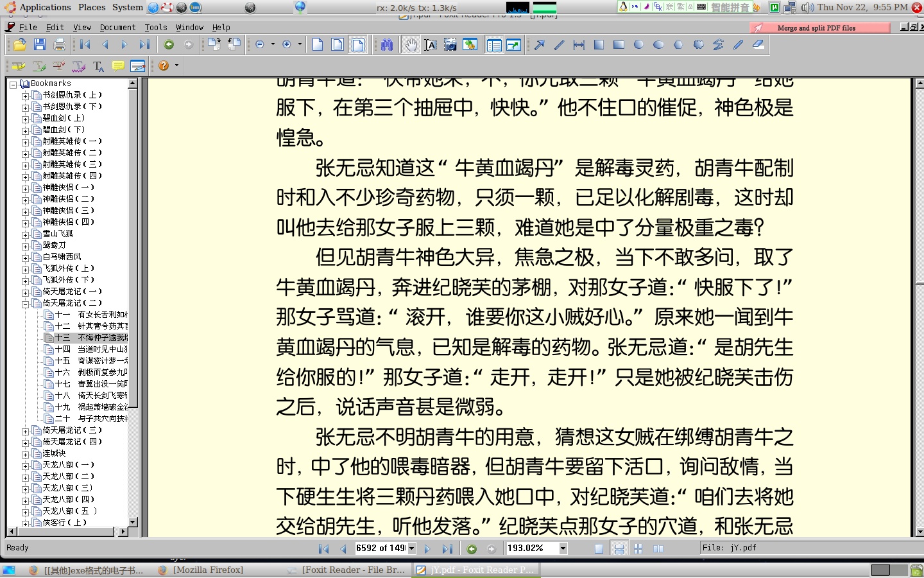Open the Tools menu
The image size is (924, 578).
(x=155, y=28)
